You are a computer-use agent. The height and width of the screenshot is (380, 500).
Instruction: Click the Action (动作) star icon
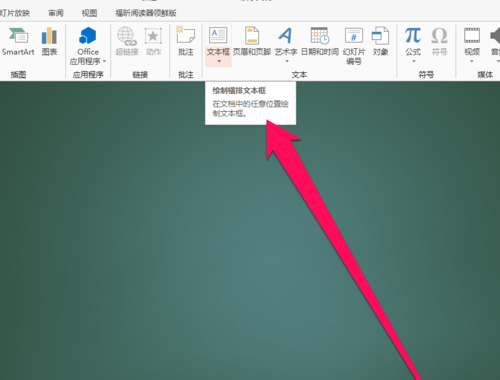(x=153, y=36)
